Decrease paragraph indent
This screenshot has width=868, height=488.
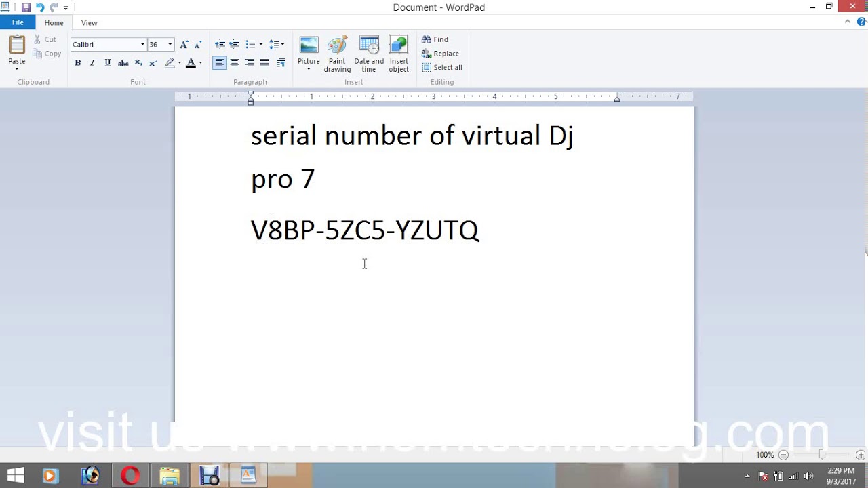[220, 44]
